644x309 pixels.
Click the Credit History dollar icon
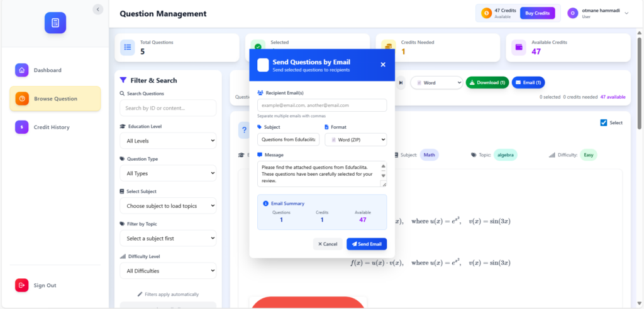point(22,127)
